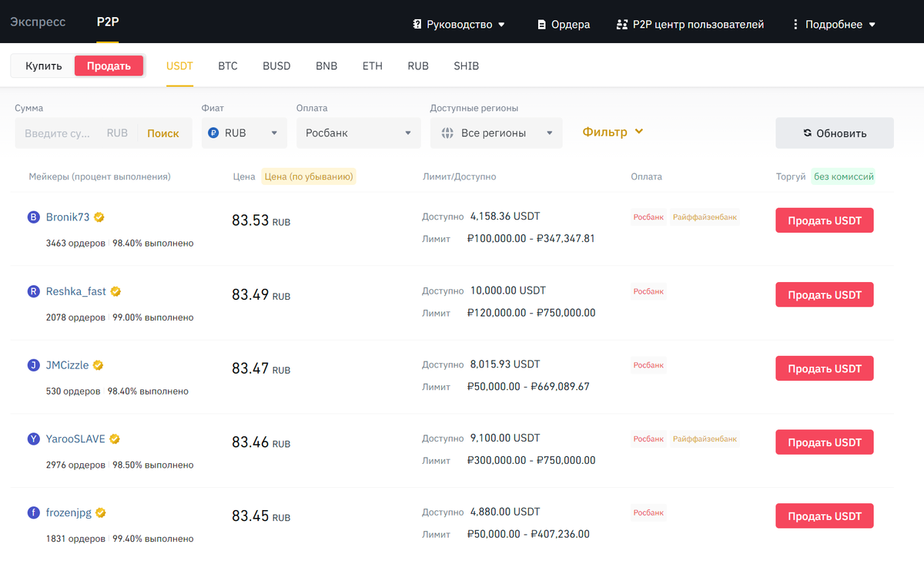Click Продать USDT for JMCizzle
The image size is (924, 561).
pyautogui.click(x=825, y=368)
